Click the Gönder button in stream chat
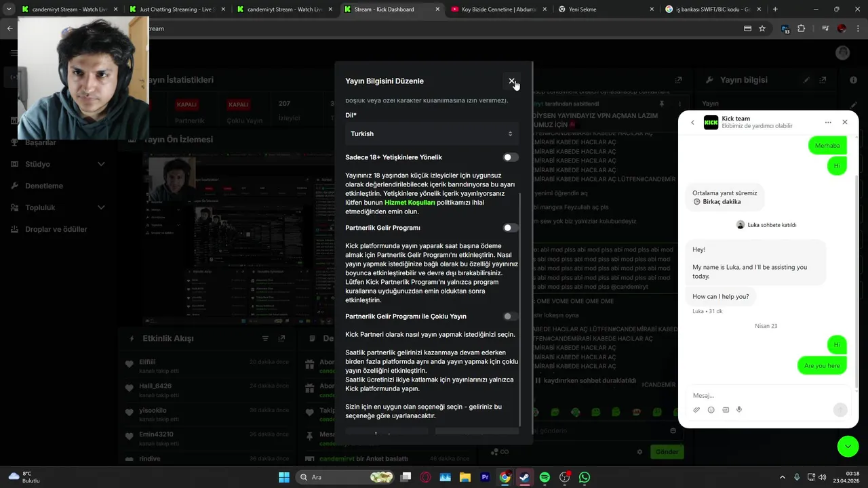This screenshot has height=488, width=868. [x=667, y=451]
